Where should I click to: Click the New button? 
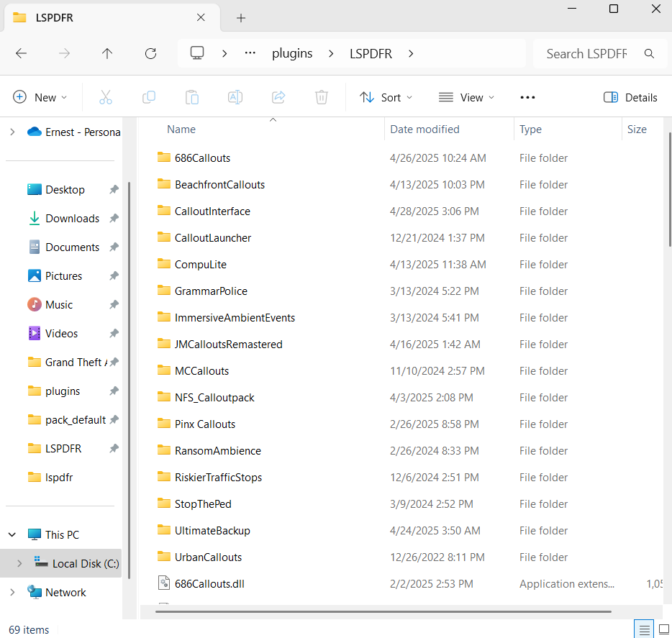(40, 97)
